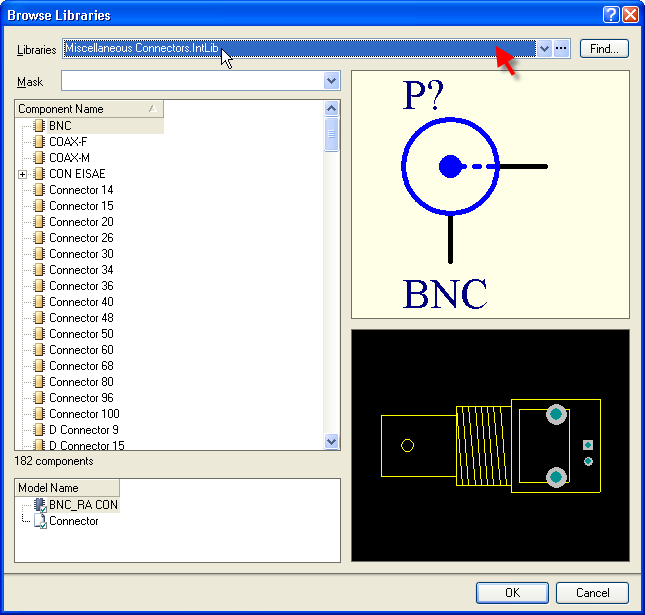This screenshot has width=645, height=615.
Task: Click the BNC component icon in list
Action: [40, 126]
